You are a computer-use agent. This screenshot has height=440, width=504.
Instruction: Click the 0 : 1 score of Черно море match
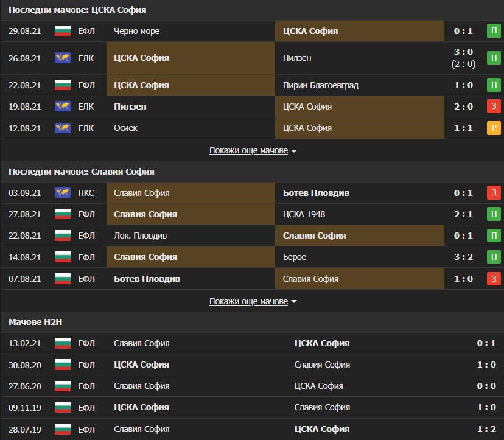point(463,31)
